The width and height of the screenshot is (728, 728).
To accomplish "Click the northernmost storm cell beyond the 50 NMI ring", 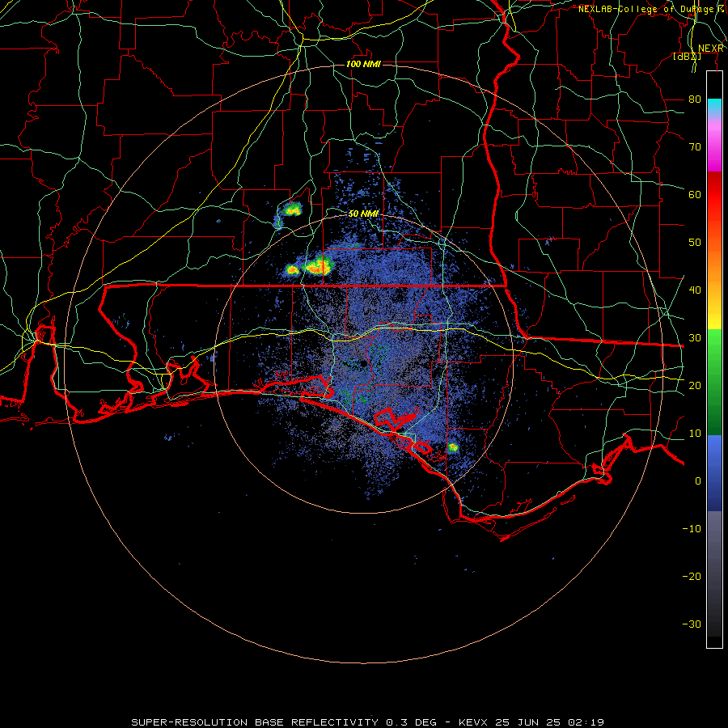I will coord(291,210).
